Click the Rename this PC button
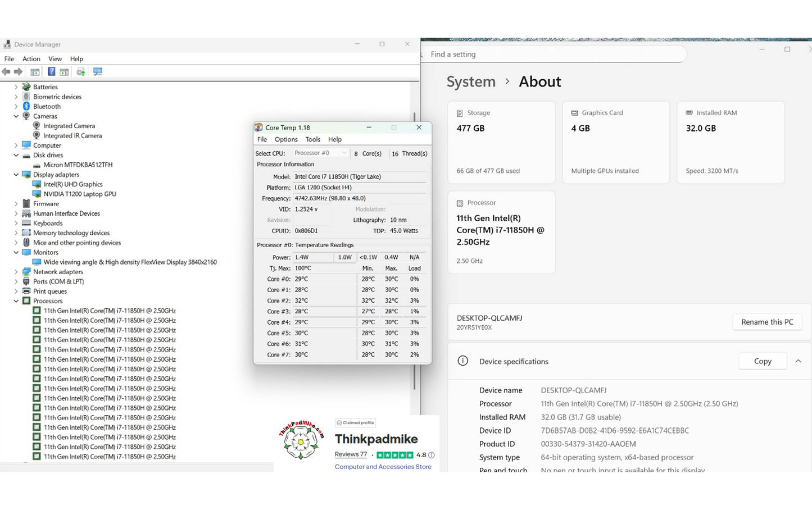 [766, 322]
